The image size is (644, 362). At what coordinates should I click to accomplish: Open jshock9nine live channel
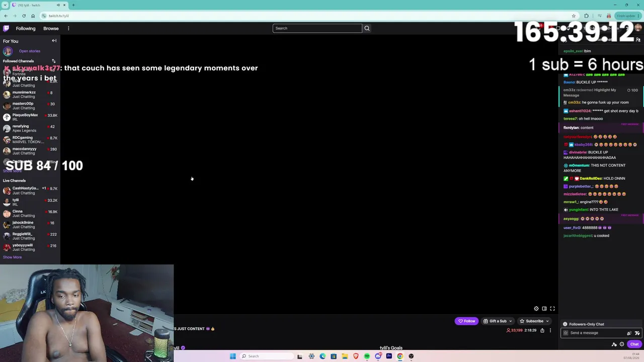click(30, 225)
